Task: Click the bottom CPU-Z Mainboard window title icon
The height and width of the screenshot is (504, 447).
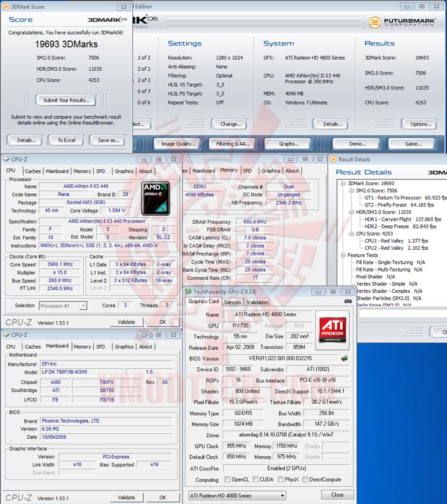Action: (x=6, y=334)
